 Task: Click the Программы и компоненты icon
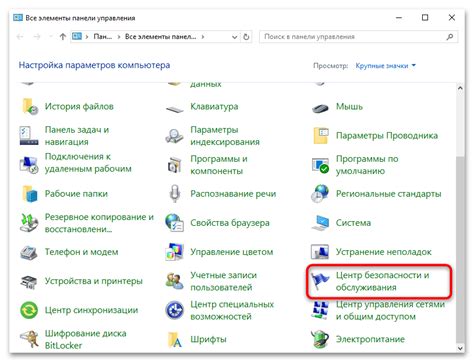[x=174, y=165]
